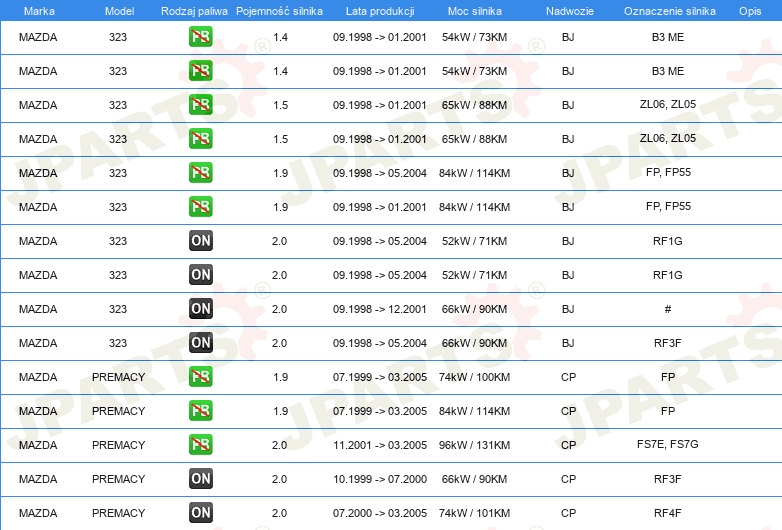Click the ON icon in the '#' engine row
Image resolution: width=782 pixels, height=530 pixels.
201,309
